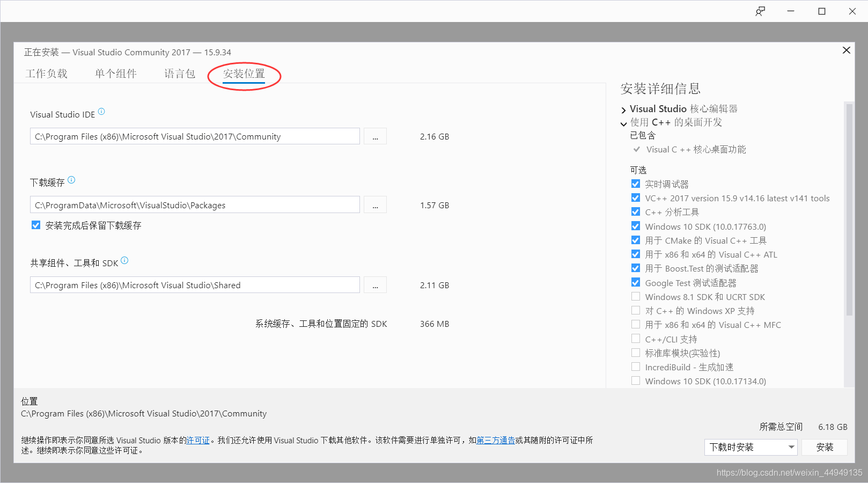Image resolution: width=868 pixels, height=483 pixels.
Task: Click the 安装详细信息 heading
Action: 660,89
